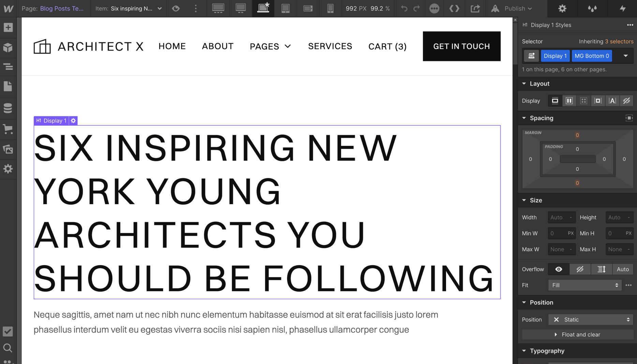
Task: Open the Pages panel
Action: click(8, 86)
